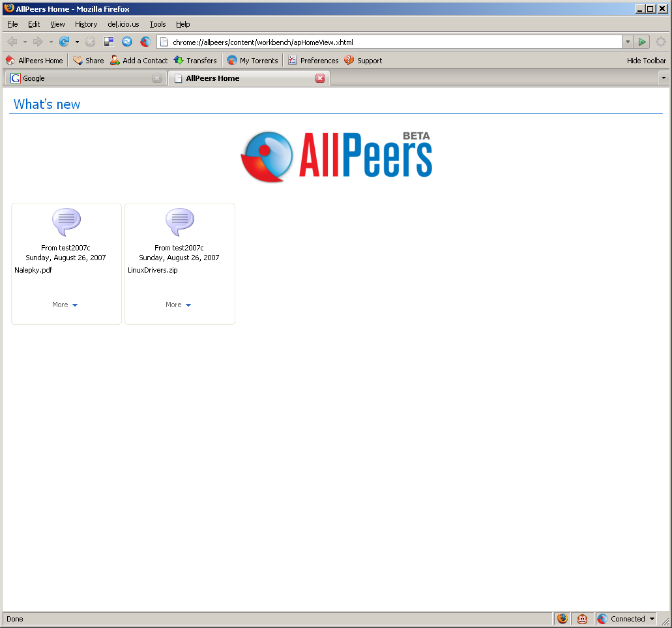Click the green Go arrow button
Image resolution: width=672 pixels, height=628 pixels.
pos(642,42)
